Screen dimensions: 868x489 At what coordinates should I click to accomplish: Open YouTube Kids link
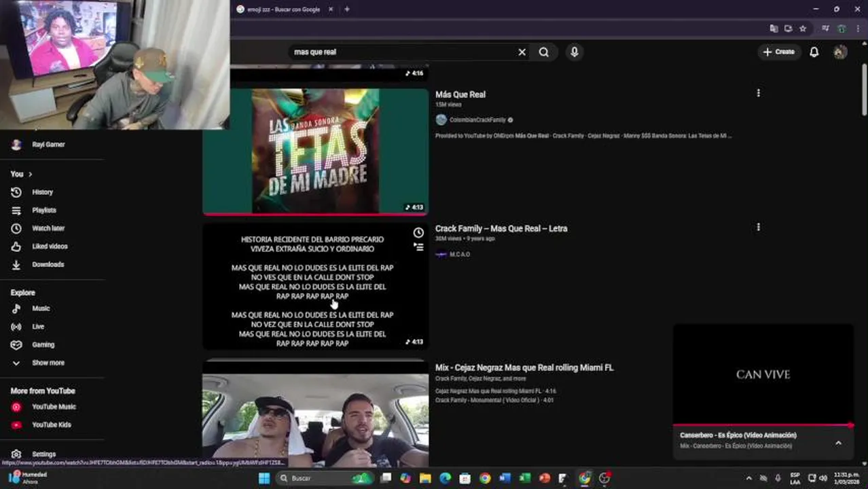click(51, 425)
